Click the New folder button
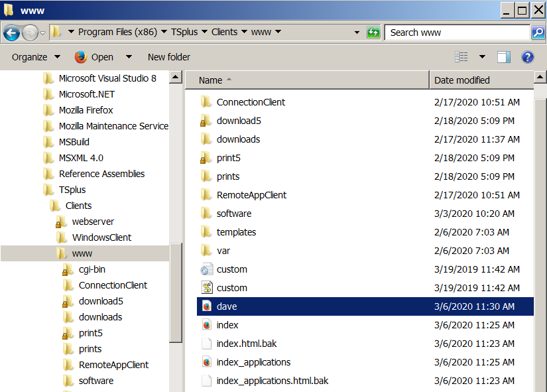This screenshot has height=392, width=547. click(x=168, y=57)
